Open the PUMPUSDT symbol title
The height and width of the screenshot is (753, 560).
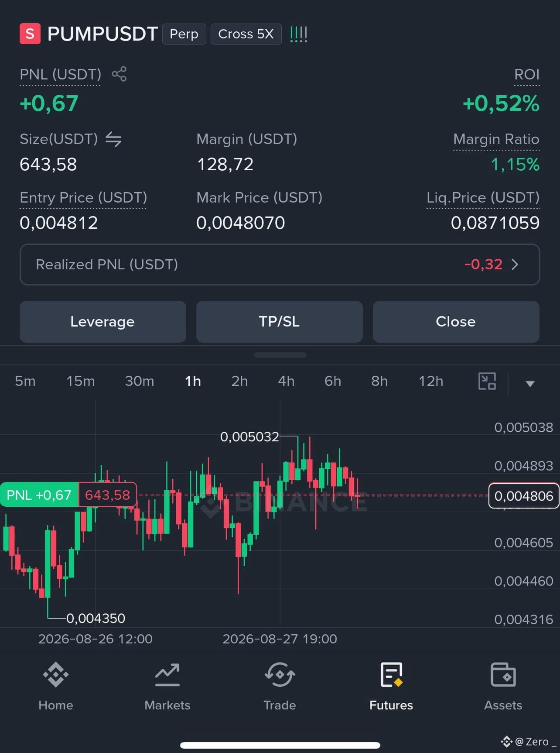click(102, 34)
